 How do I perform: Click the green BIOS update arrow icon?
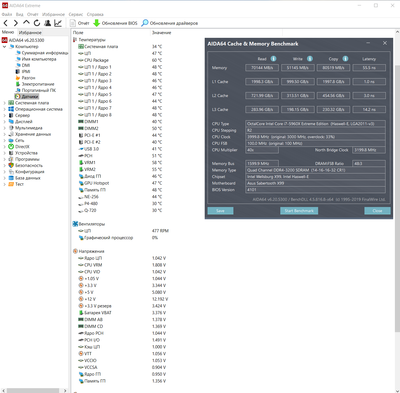(x=97, y=23)
